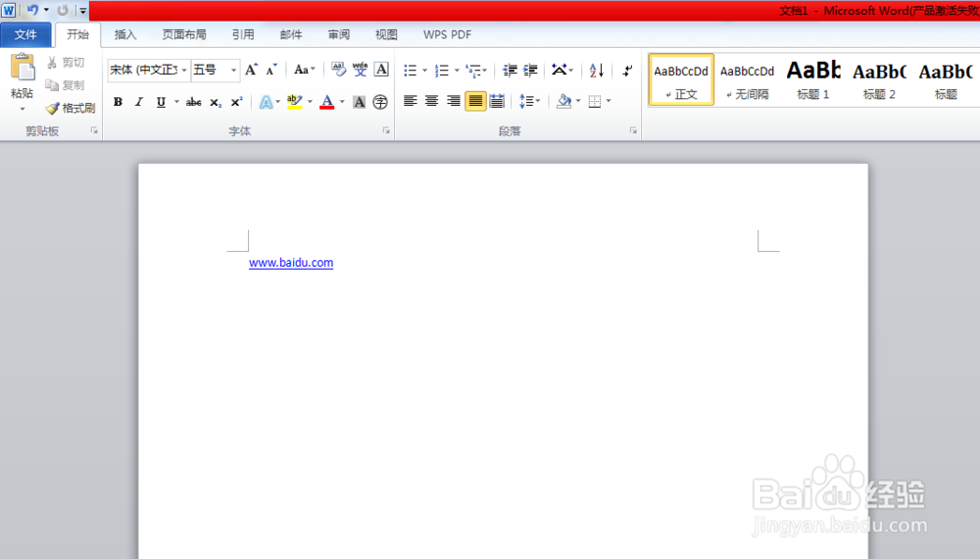Align text right
The width and height of the screenshot is (980, 559).
453,101
